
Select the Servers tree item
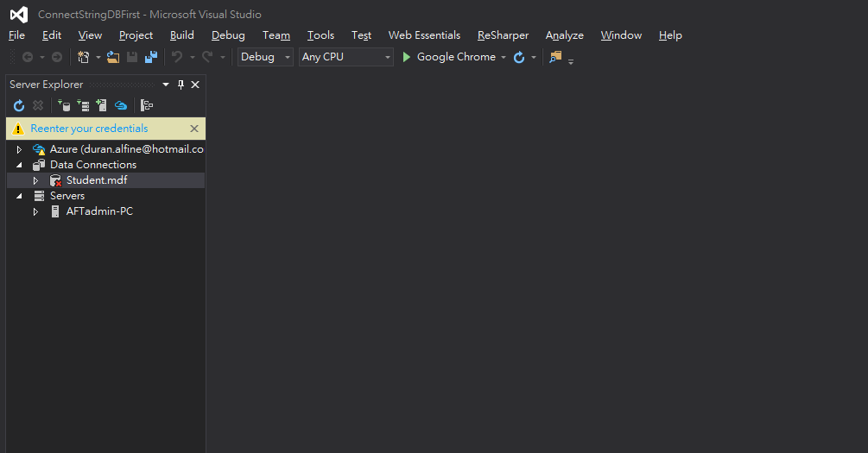tap(67, 196)
